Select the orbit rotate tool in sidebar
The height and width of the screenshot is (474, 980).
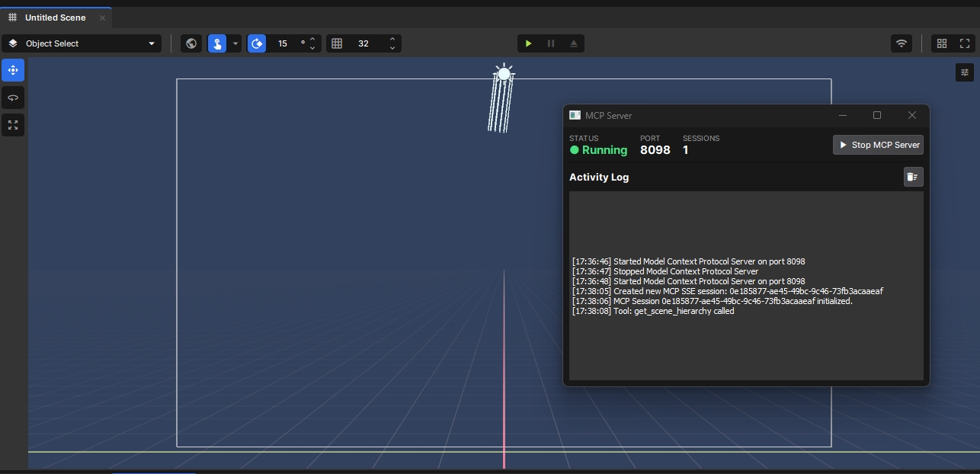[x=13, y=98]
